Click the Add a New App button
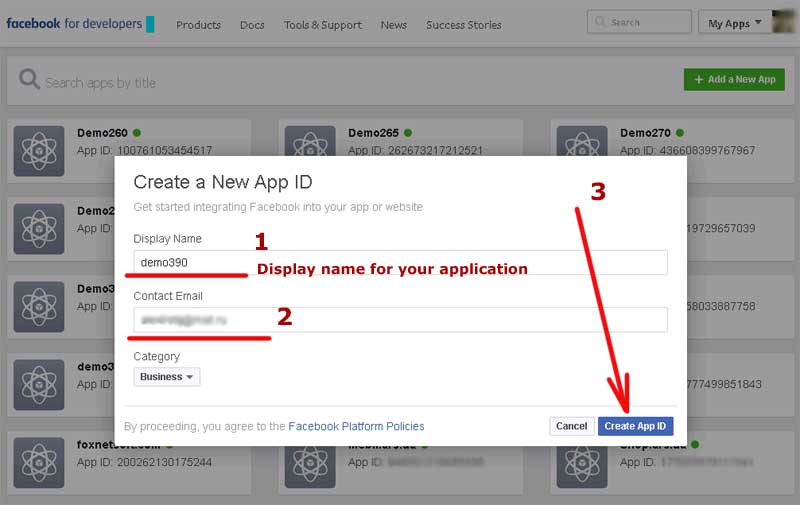800x505 pixels. [734, 80]
